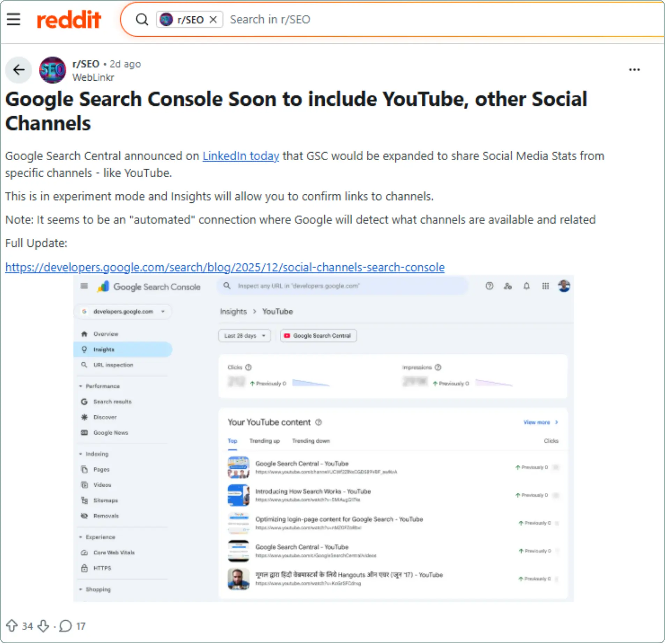Open the GSC notifications bell

click(526, 286)
